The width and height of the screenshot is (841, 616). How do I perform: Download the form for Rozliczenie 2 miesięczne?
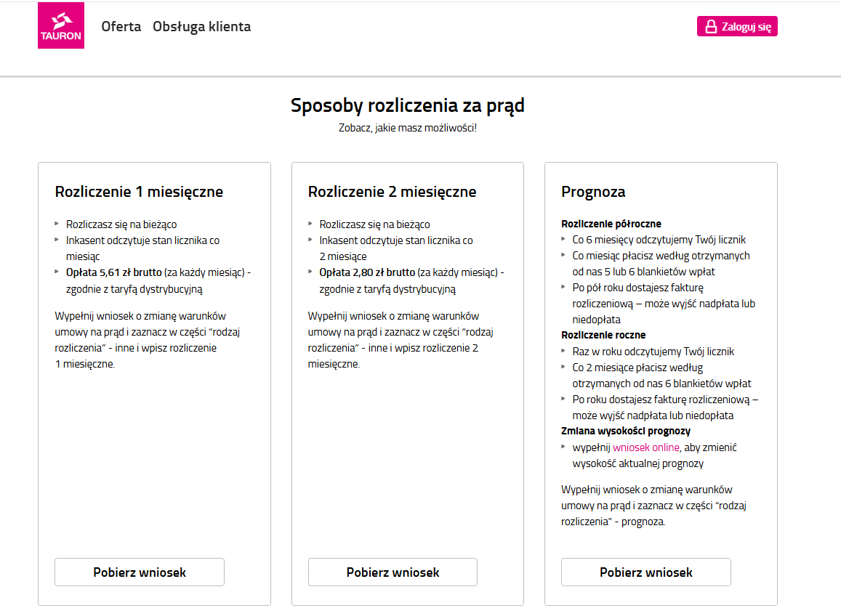pos(393,572)
